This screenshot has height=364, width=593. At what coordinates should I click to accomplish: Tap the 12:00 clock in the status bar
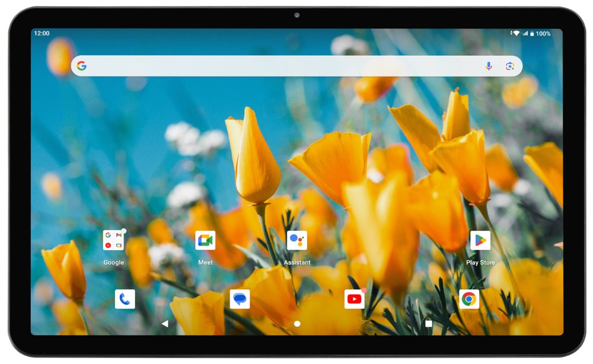point(41,33)
